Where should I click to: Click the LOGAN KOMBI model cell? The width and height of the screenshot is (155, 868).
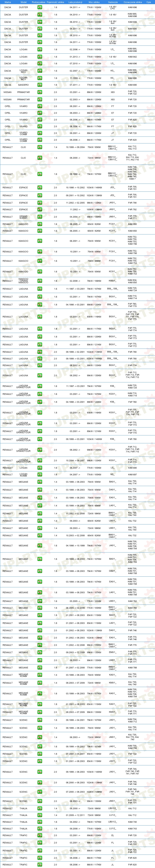tap(23, 475)
